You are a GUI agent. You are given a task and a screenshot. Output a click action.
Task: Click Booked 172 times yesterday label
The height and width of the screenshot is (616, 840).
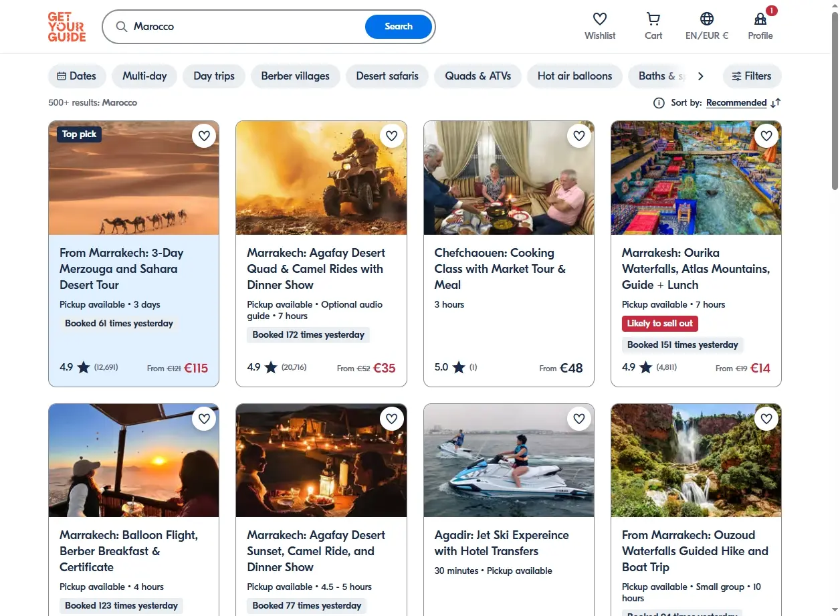(308, 334)
